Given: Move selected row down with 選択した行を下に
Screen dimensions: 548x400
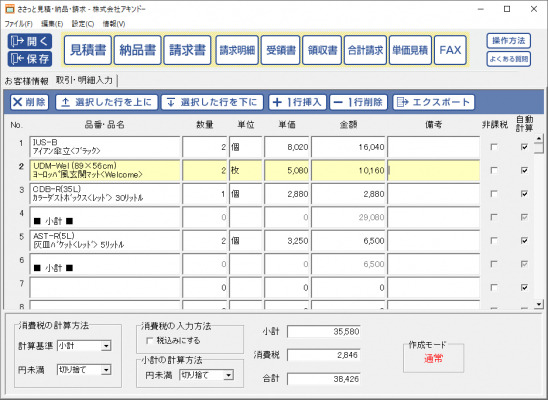Looking at the screenshot, I should (212, 102).
